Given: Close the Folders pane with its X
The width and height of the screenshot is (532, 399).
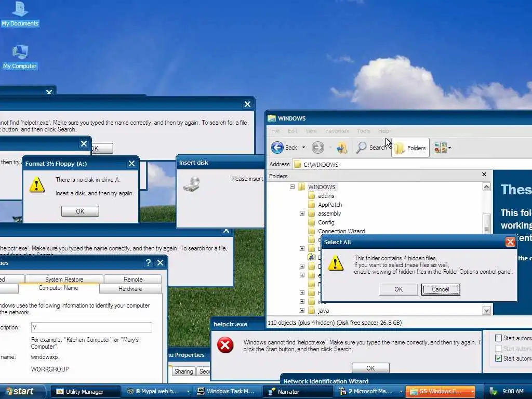Looking at the screenshot, I should pyautogui.click(x=484, y=175).
